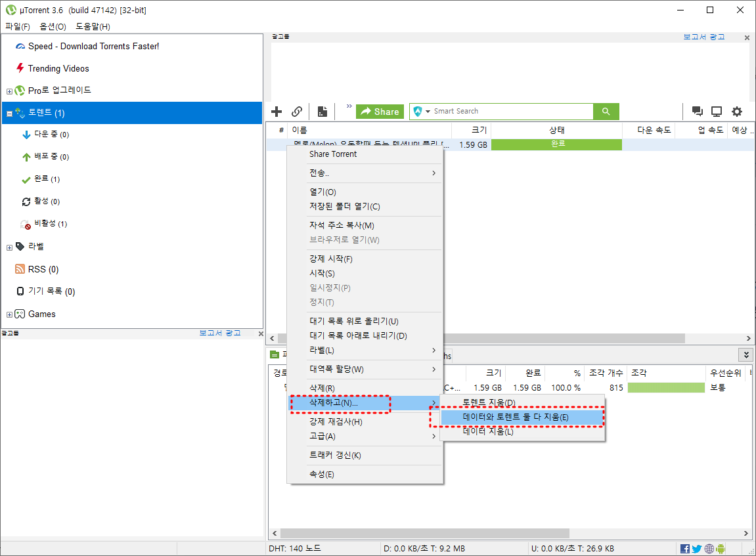Viewport: 756px width, 556px height.
Task: Choose 저장된 폴더 열기(C)
Action: (365, 206)
